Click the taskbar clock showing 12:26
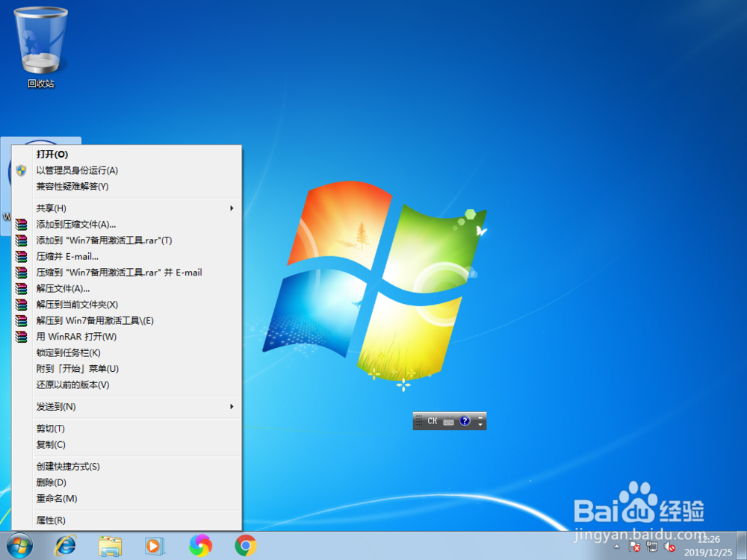The height and width of the screenshot is (560, 747). tap(708, 546)
